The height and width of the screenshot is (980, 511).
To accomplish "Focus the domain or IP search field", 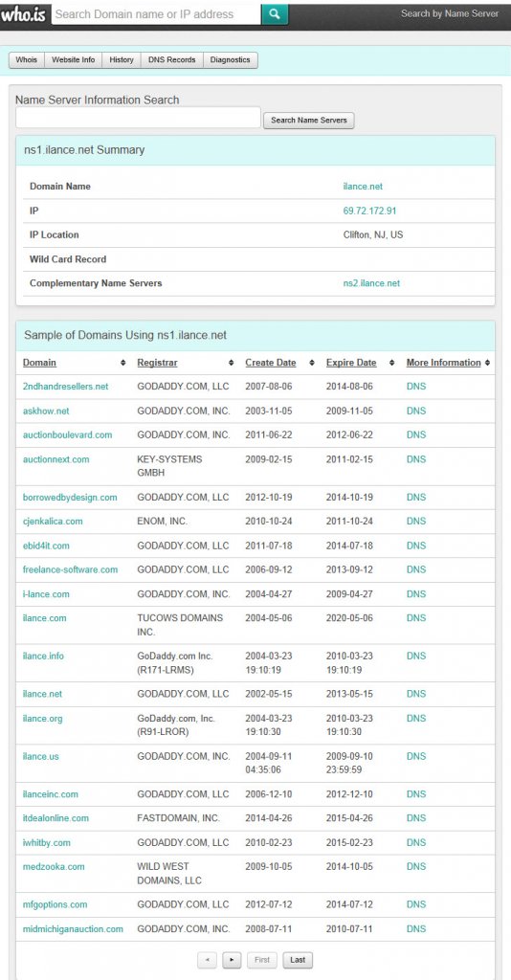I will [x=156, y=14].
